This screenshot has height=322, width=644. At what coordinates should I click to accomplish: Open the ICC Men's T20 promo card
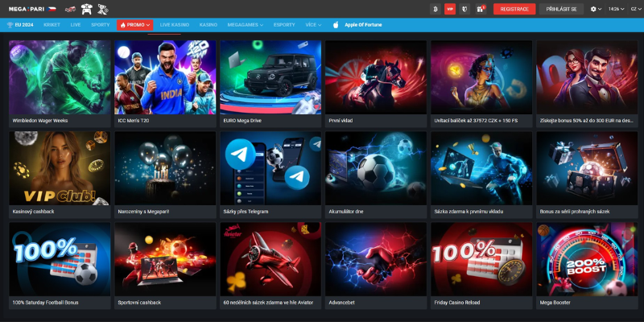pos(165,84)
